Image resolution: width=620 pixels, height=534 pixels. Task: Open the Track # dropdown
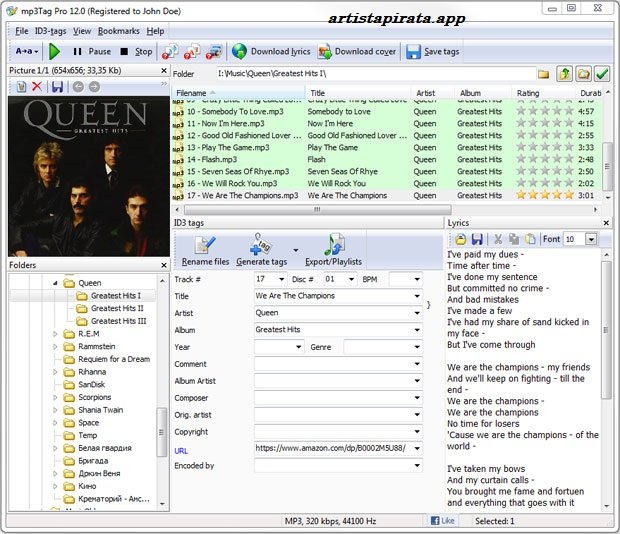(282, 279)
